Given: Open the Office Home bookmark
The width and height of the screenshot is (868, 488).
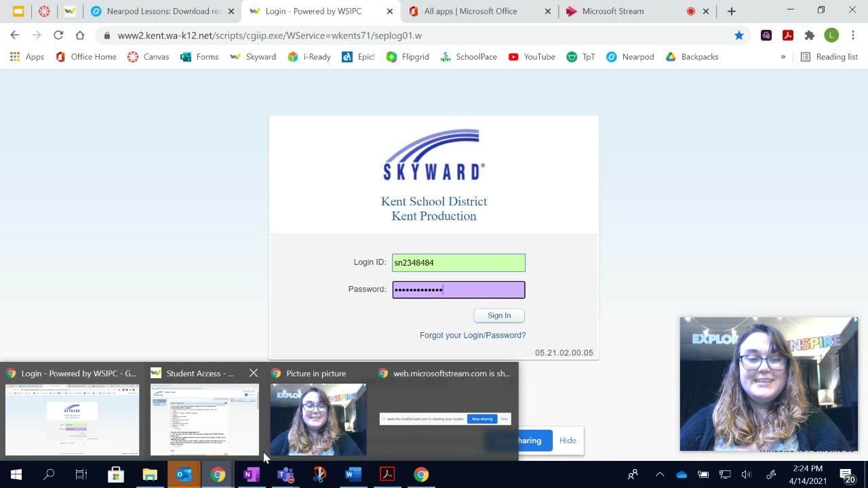Looking at the screenshot, I should pyautogui.click(x=86, y=57).
